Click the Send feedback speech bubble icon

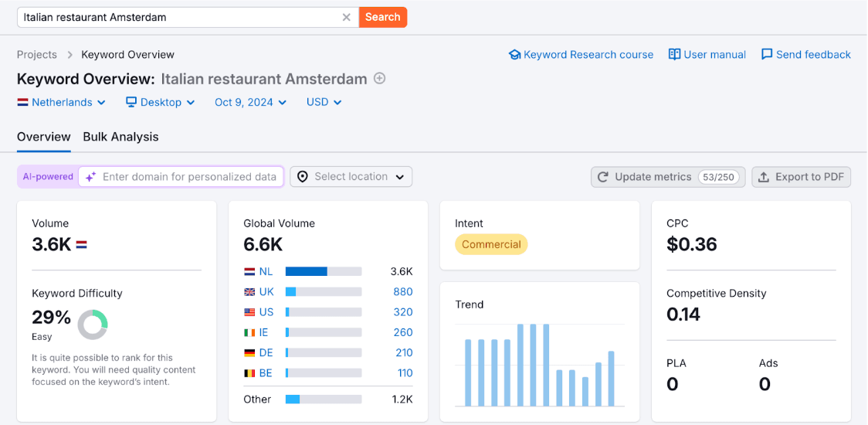pyautogui.click(x=767, y=55)
